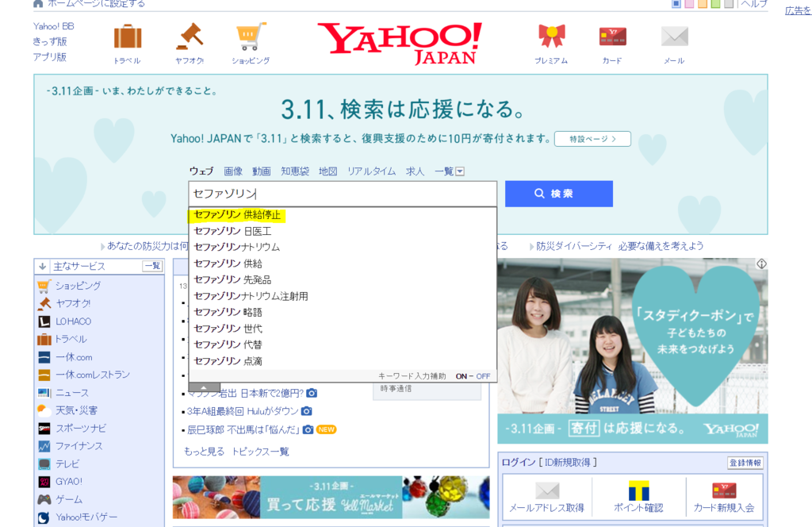This screenshot has width=812, height=527.
Task: Open the 登録情報 button
Action: (x=745, y=463)
